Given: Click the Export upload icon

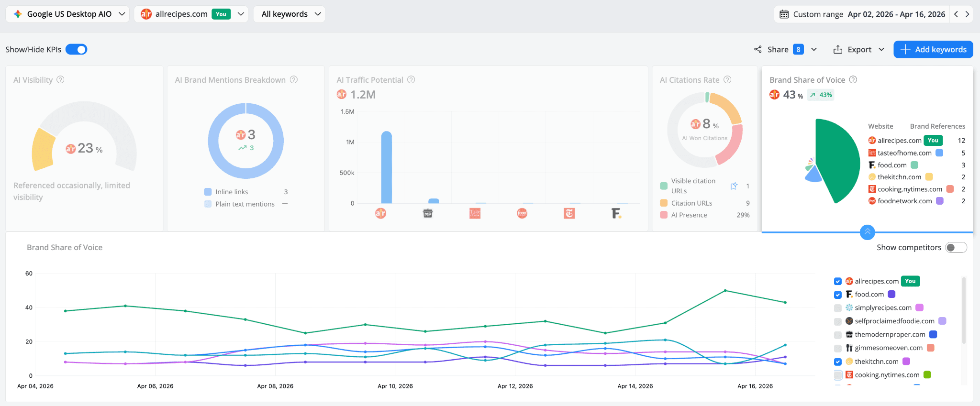Looking at the screenshot, I should click(838, 49).
